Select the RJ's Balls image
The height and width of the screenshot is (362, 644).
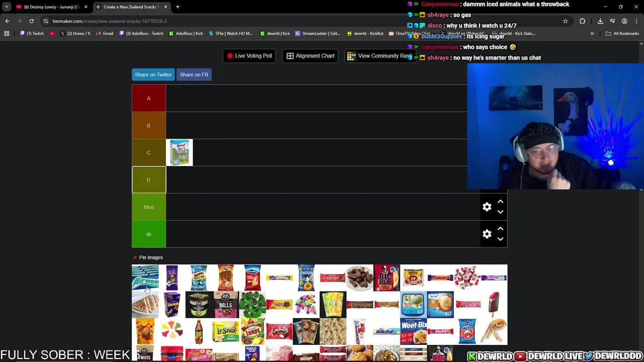coord(225,305)
